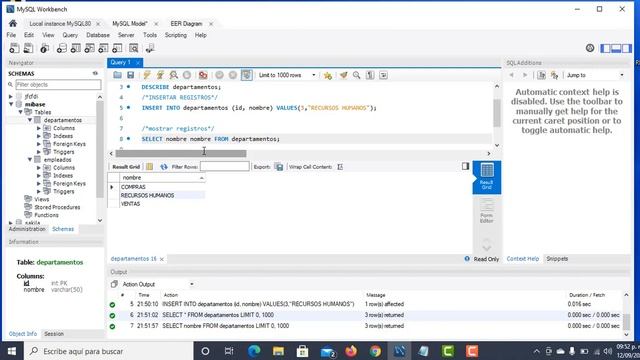Open the Query menu
The height and width of the screenshot is (360, 640).
pyautogui.click(x=70, y=35)
